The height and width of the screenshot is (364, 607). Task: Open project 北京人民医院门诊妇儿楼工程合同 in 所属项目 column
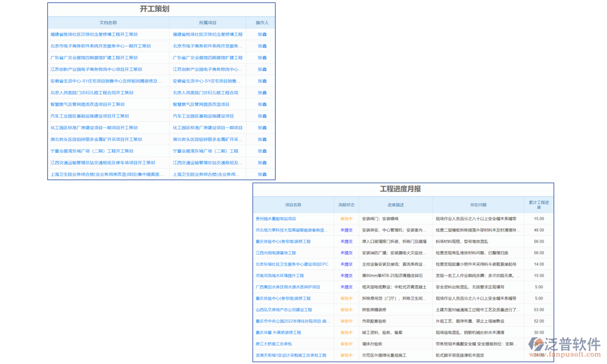(206, 93)
